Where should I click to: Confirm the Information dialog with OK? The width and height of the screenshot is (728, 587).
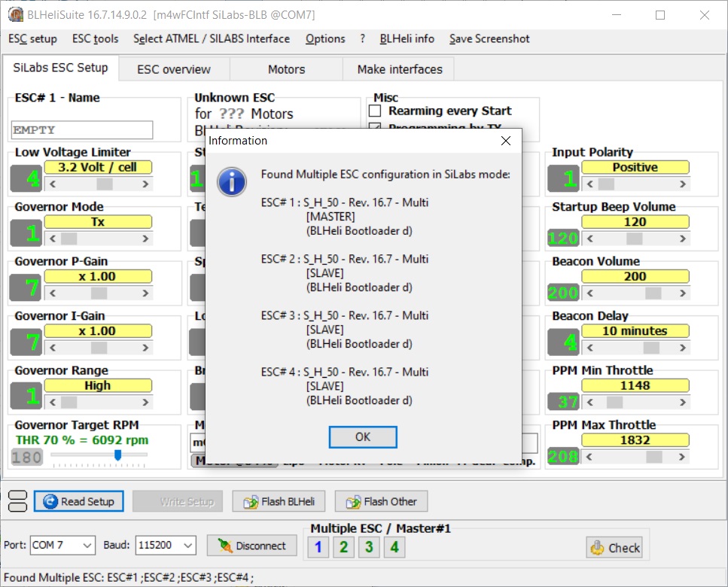[x=363, y=436]
